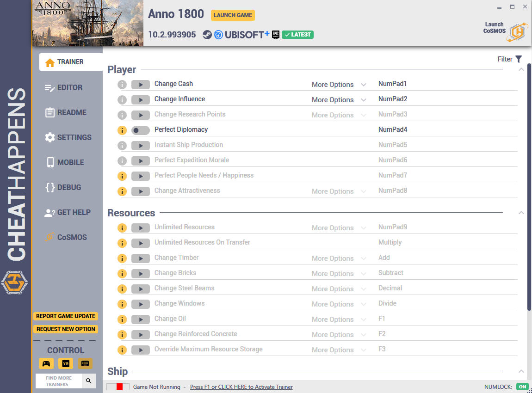Toggle the Perfect Diplomacy switch
Screen dimensions: 532x393
pyautogui.click(x=141, y=130)
